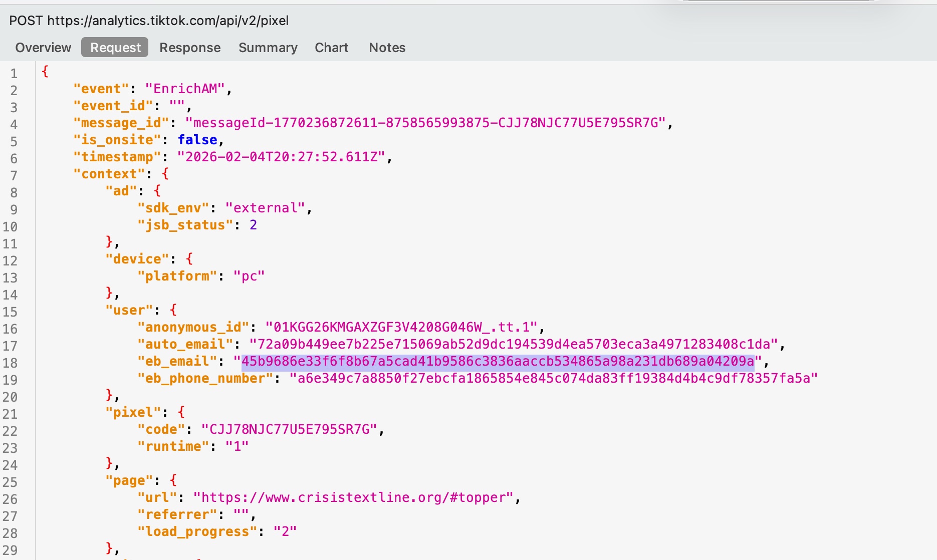Switch to the Overview tab
The width and height of the screenshot is (937, 560).
click(43, 48)
